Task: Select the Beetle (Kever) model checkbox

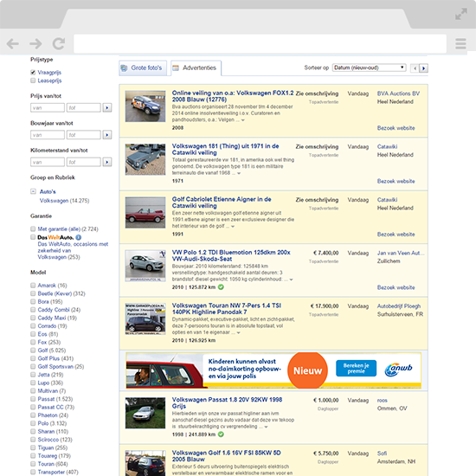Action: 33,293
